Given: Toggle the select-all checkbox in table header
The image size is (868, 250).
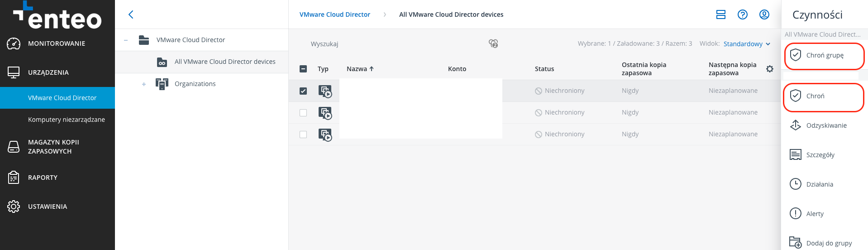Looking at the screenshot, I should [x=303, y=69].
